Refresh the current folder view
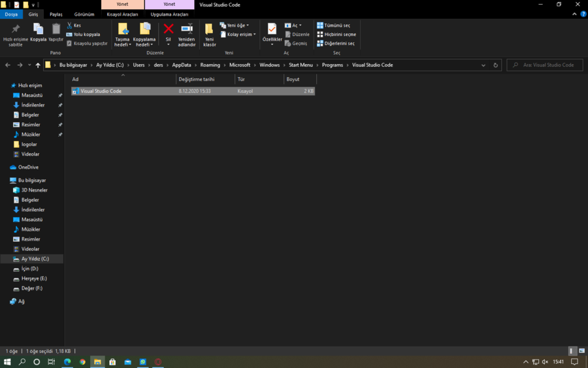The image size is (588, 368). [495, 65]
